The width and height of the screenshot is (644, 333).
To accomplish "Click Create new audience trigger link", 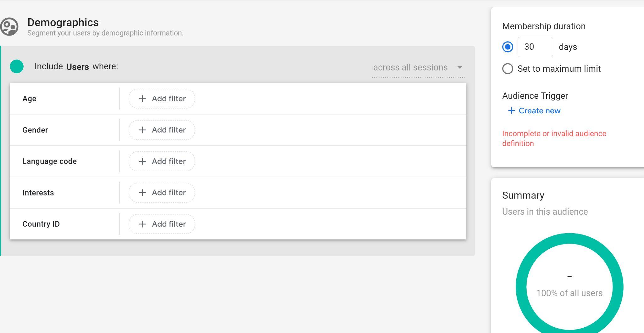I will coord(539,111).
